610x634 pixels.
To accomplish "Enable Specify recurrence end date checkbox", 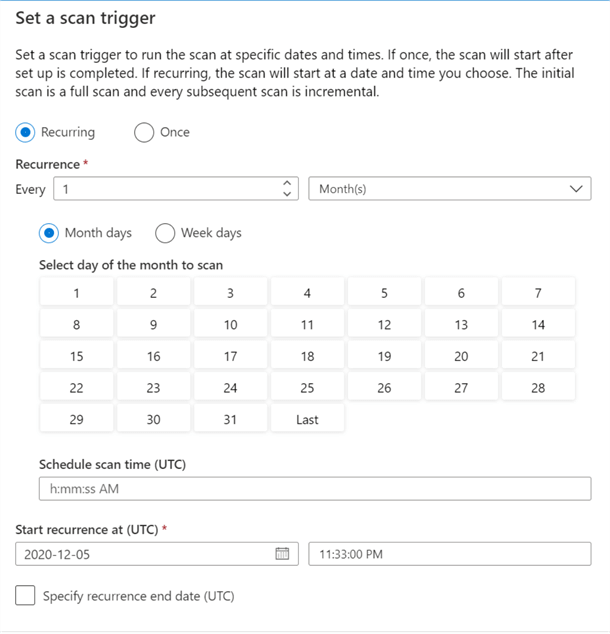I will [26, 596].
